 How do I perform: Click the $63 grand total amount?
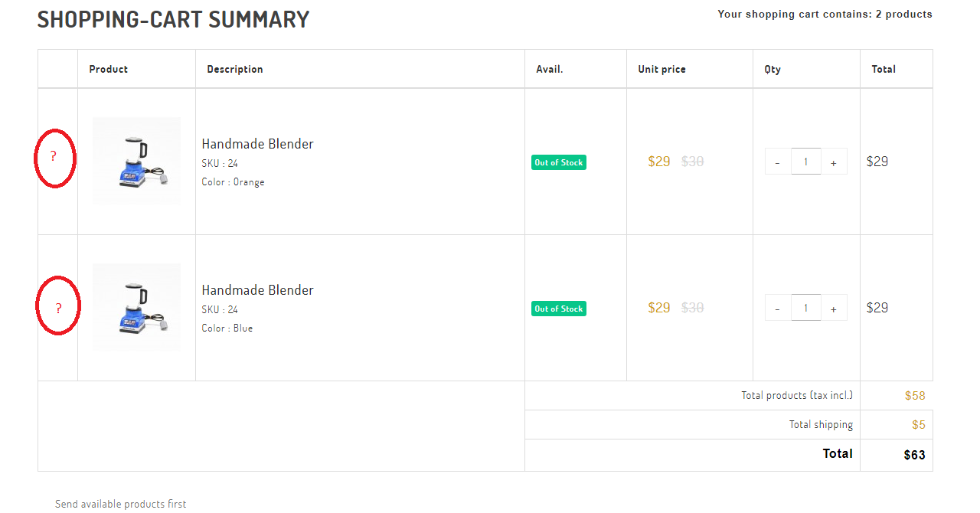coord(914,455)
